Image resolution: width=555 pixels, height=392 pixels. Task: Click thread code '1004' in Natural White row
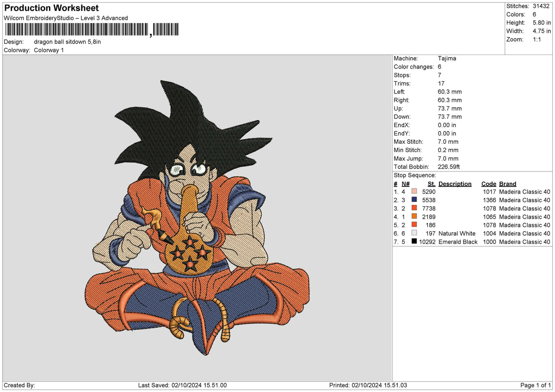pyautogui.click(x=489, y=233)
